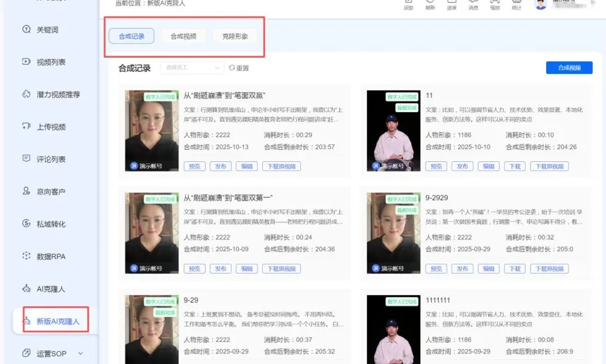Click 合成后剩余时长：204:26 text
Screen dimensions: 606x364
pos(541,147)
